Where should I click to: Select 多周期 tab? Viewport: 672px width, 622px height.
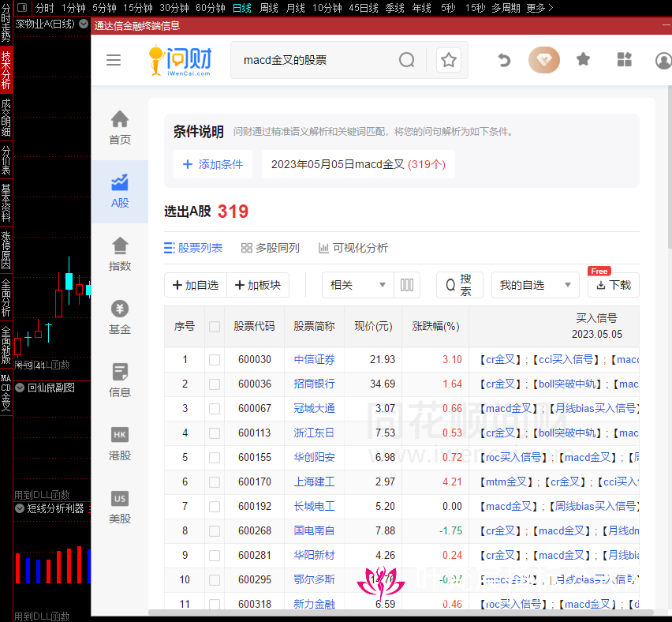pyautogui.click(x=506, y=8)
